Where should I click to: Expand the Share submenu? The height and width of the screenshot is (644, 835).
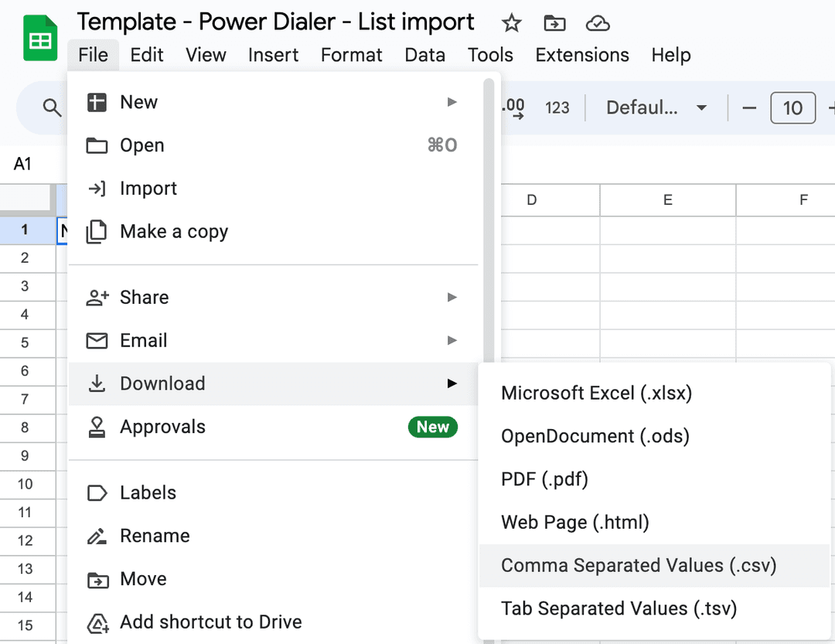tap(452, 298)
